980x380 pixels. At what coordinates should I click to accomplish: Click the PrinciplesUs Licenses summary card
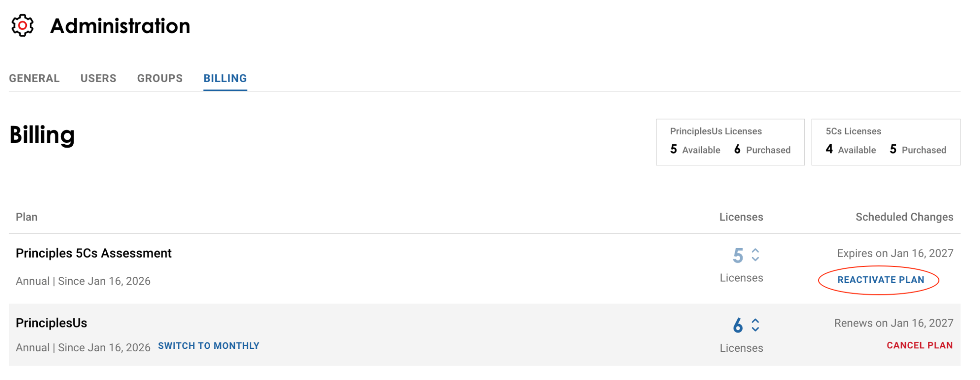pyautogui.click(x=730, y=142)
